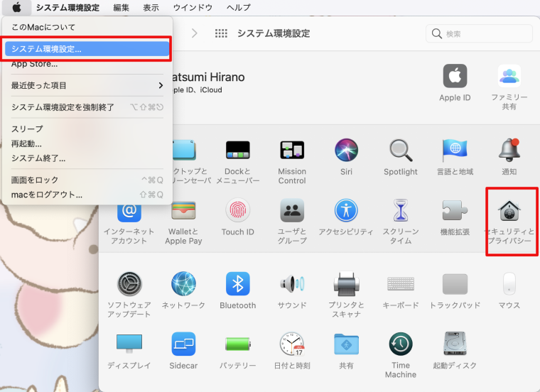Open Time Machine preferences
This screenshot has width=540, height=392.
pyautogui.click(x=401, y=355)
